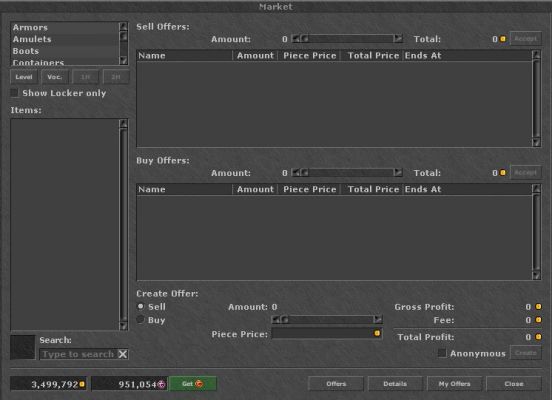Click the Sell Offers amount right arrow
552x400 pixels.
tap(398, 38)
